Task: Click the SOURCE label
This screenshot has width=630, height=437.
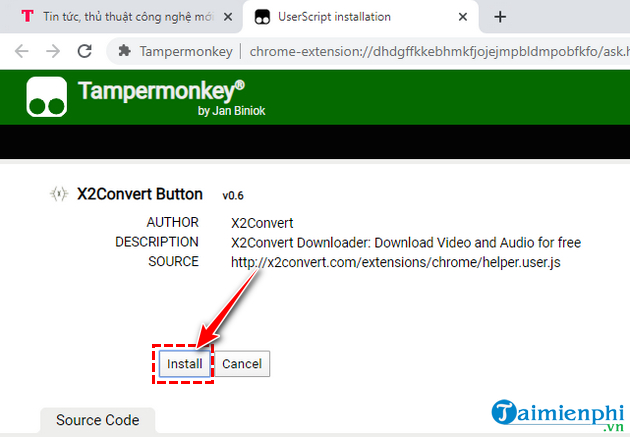Action: 174,261
